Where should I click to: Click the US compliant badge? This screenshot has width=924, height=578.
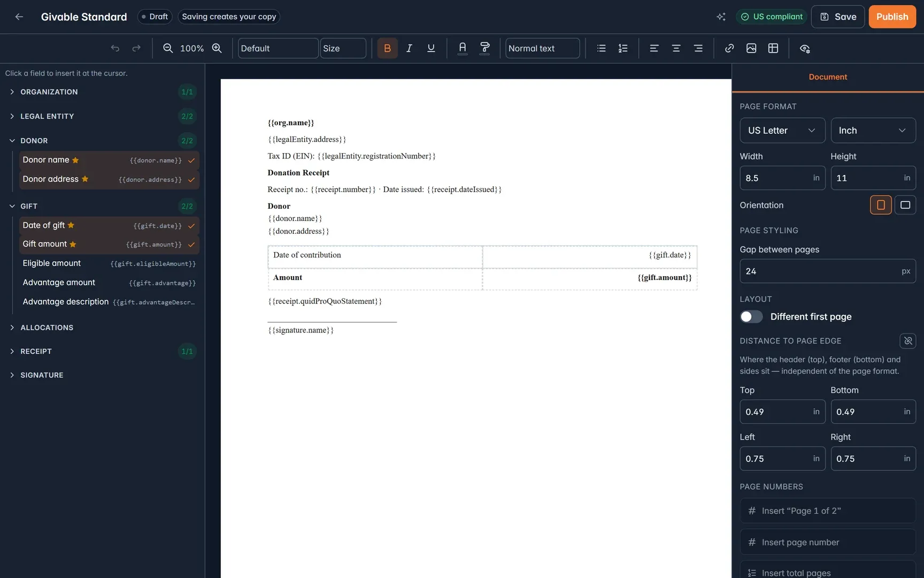tap(772, 17)
